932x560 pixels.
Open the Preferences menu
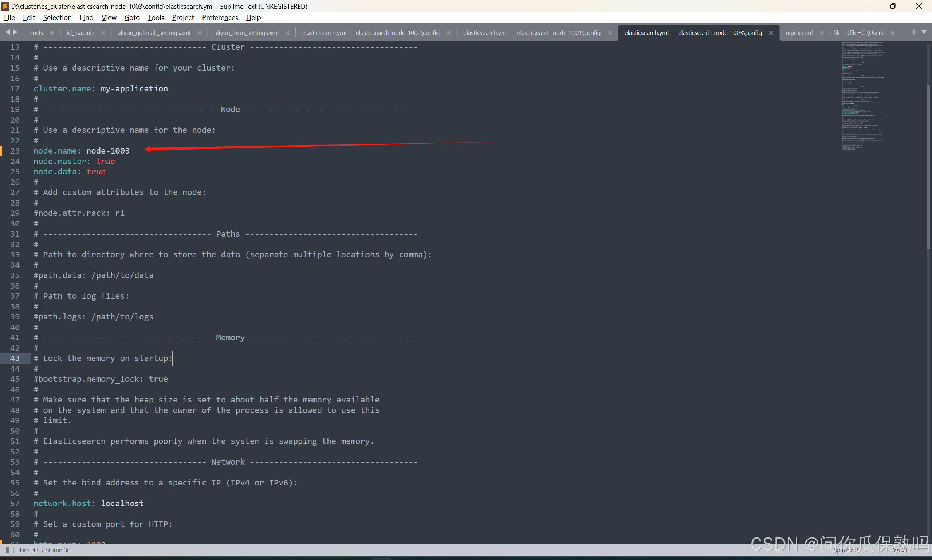[x=220, y=17]
